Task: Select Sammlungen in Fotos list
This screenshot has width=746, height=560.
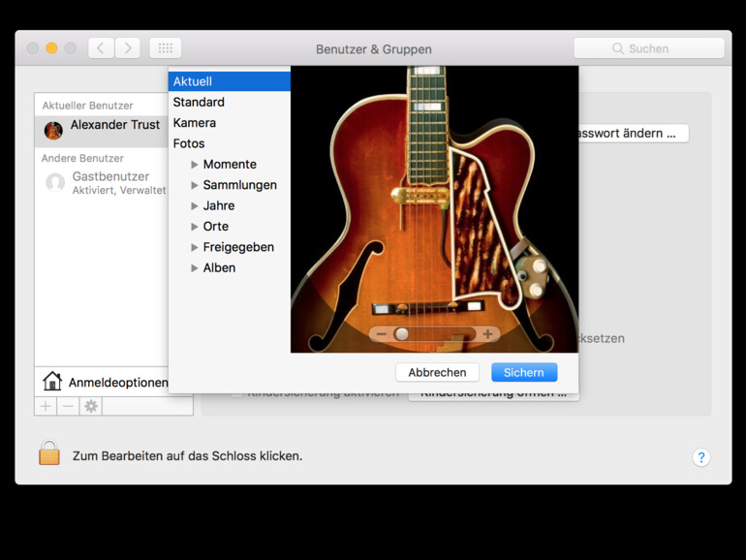Action: 240,185
